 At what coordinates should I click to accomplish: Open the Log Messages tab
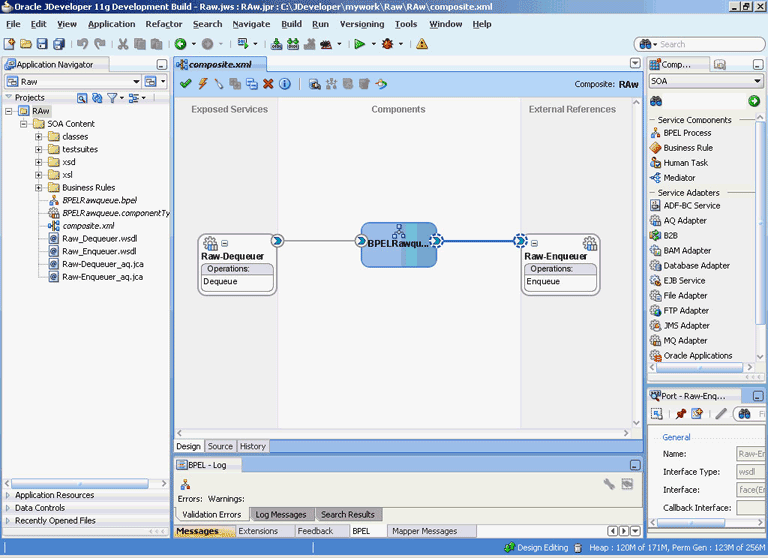tap(281, 514)
